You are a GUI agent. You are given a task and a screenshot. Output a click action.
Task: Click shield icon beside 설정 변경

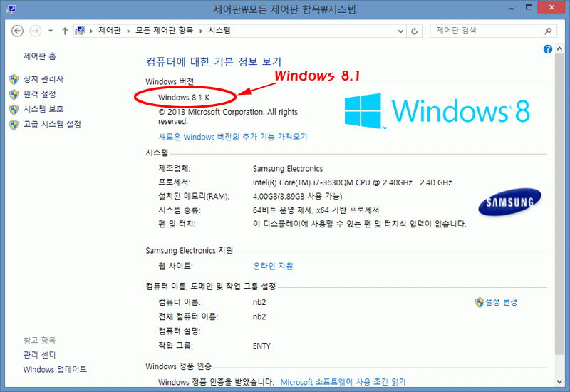[480, 302]
